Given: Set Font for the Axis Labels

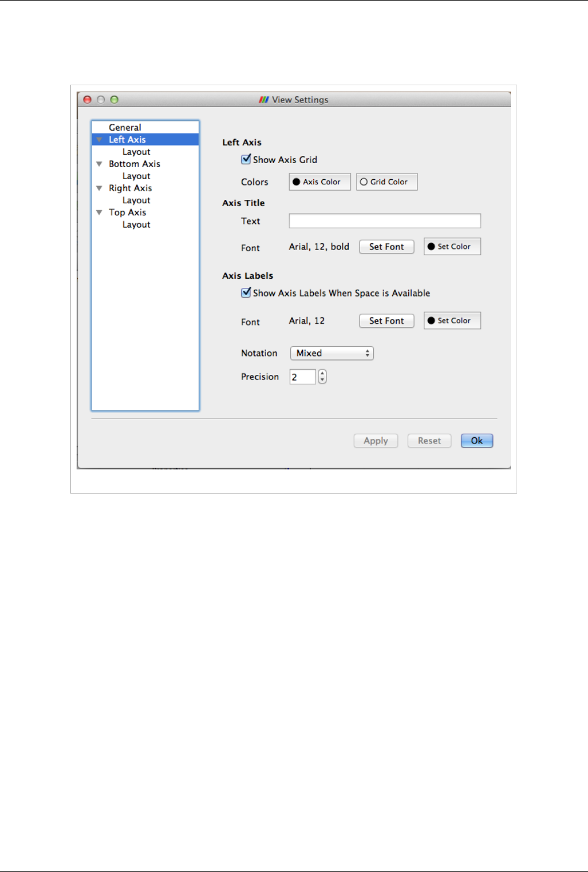Looking at the screenshot, I should point(386,321).
